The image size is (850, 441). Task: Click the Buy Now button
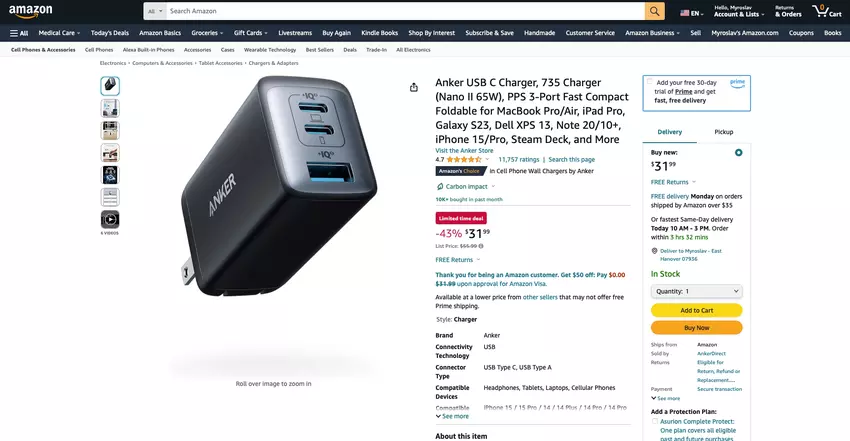pos(697,328)
